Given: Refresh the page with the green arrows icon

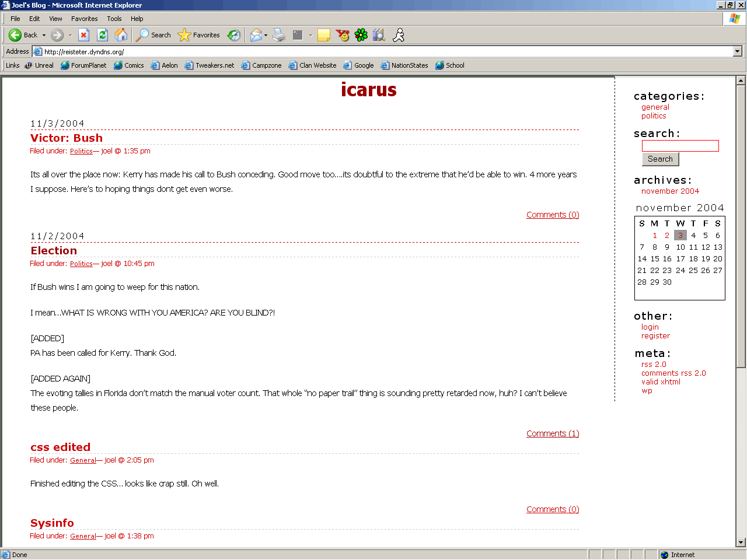Looking at the screenshot, I should coord(102,35).
